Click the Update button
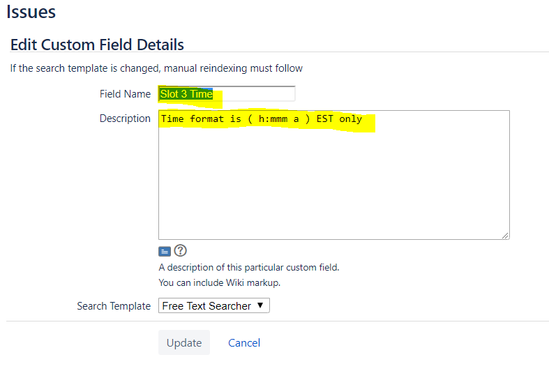549x380 pixels. (184, 343)
